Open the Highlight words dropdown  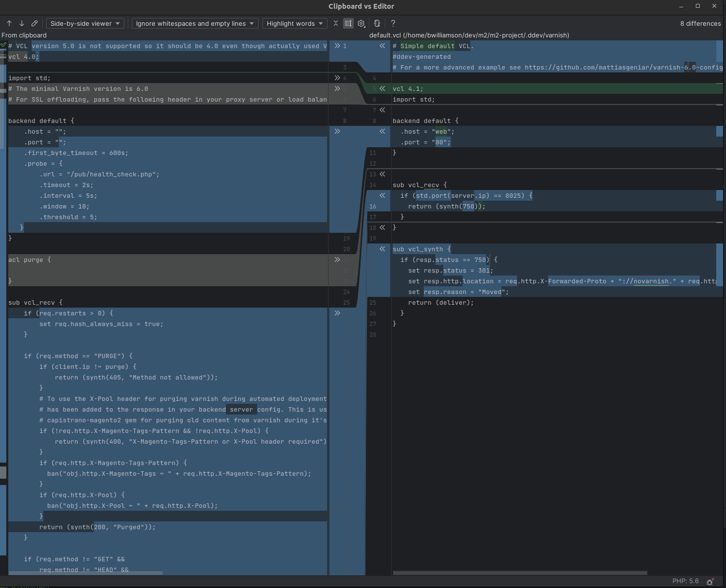click(294, 23)
